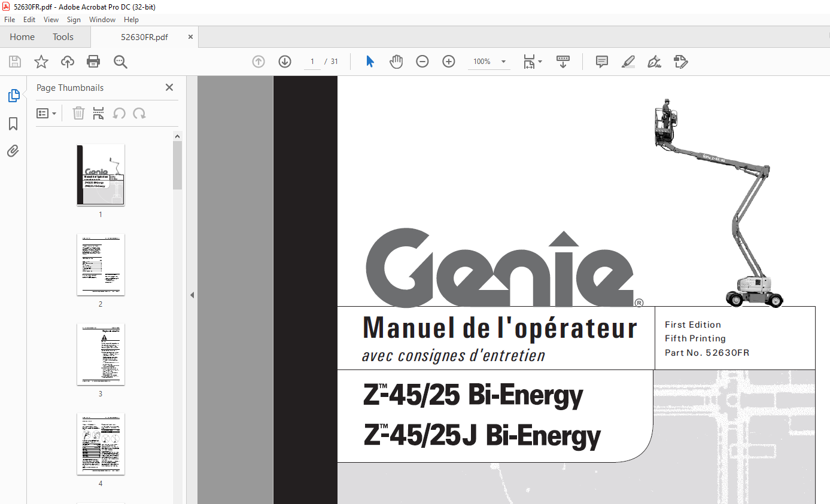Click the 'Fifth Printing' text
830x504 pixels.
click(695, 338)
